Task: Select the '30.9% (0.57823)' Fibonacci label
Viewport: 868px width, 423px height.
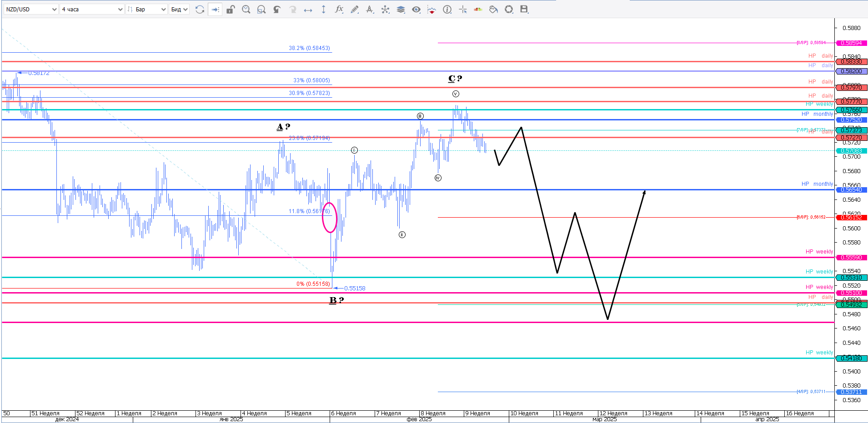Action: pyautogui.click(x=309, y=93)
